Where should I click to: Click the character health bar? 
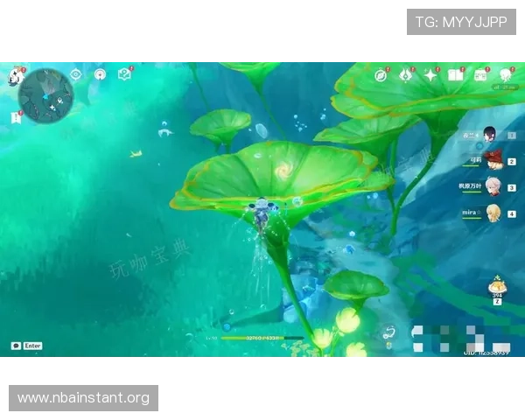coord(262,338)
